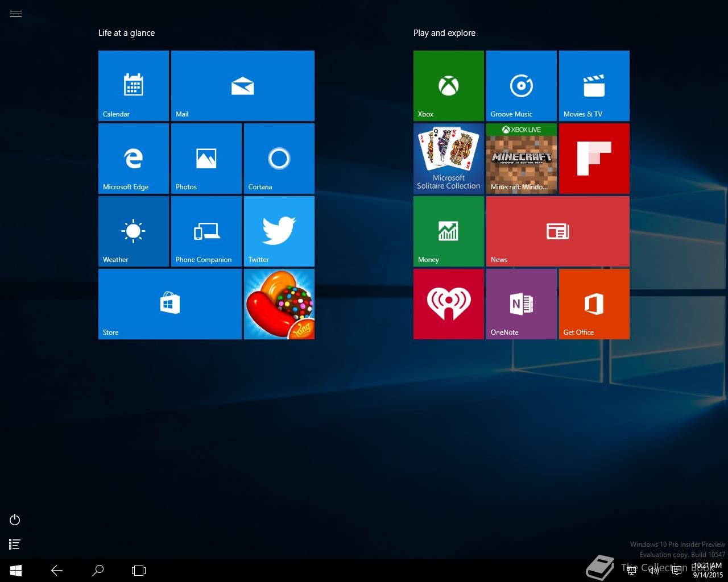This screenshot has height=582, width=728.
Task: Open Movies & TV tile
Action: tap(594, 86)
